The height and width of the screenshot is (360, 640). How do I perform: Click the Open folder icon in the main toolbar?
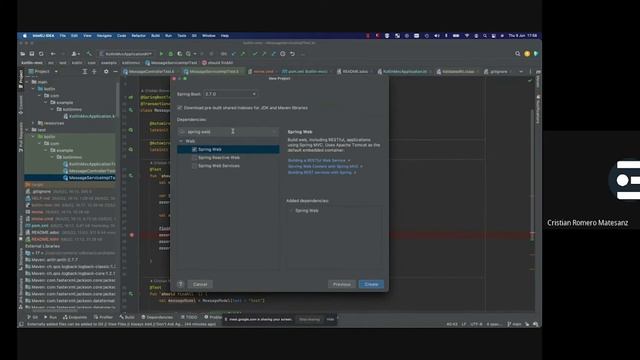point(23,54)
